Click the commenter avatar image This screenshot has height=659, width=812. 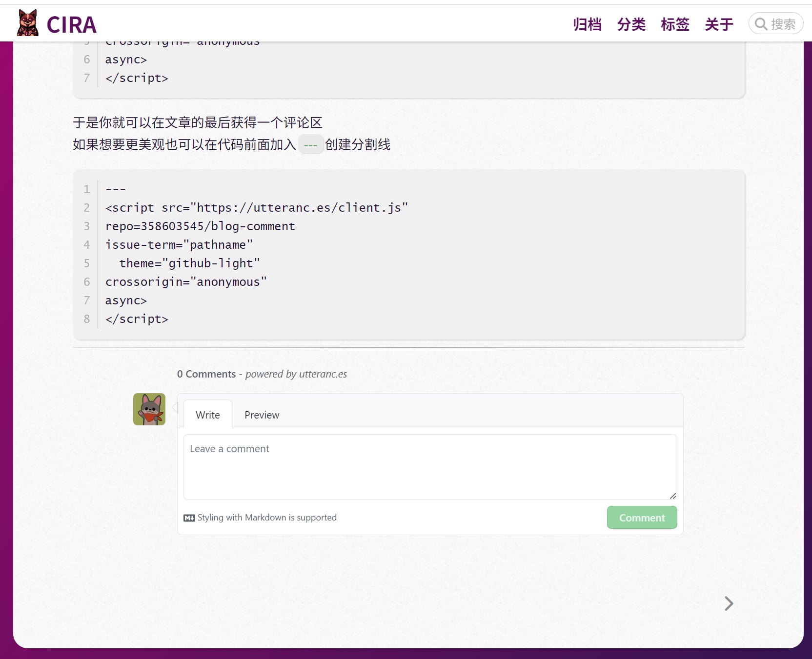point(149,409)
